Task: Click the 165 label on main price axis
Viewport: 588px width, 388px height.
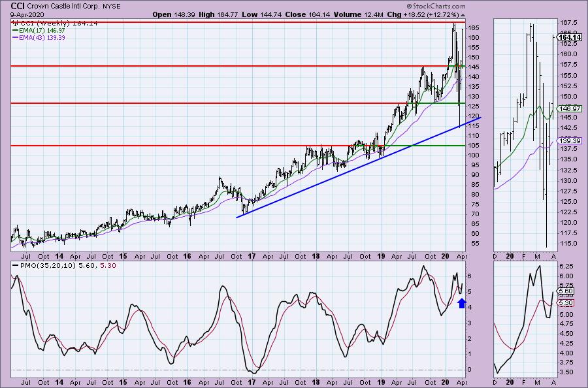Action: tap(473, 27)
